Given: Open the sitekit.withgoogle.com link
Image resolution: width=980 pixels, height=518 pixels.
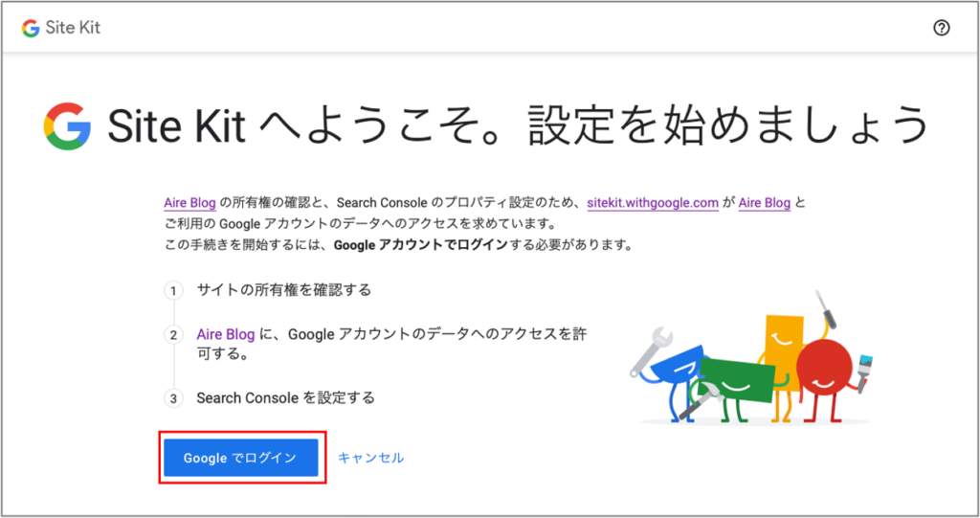Looking at the screenshot, I should 653,203.
